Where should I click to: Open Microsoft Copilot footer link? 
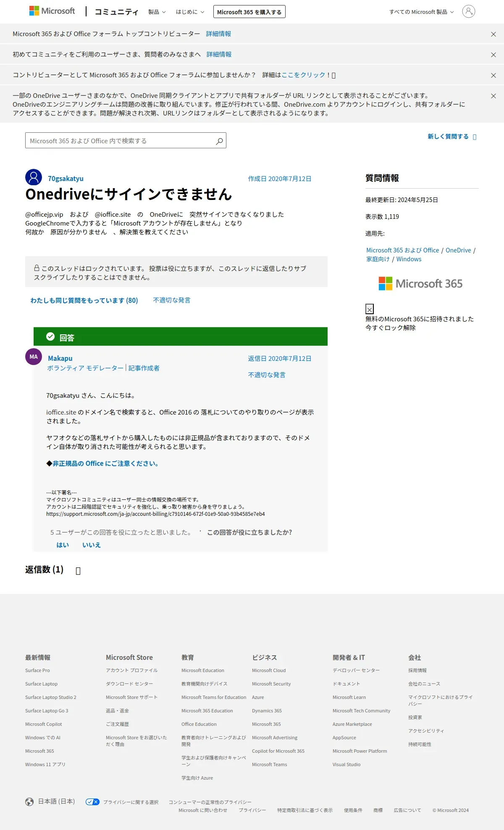tap(43, 724)
